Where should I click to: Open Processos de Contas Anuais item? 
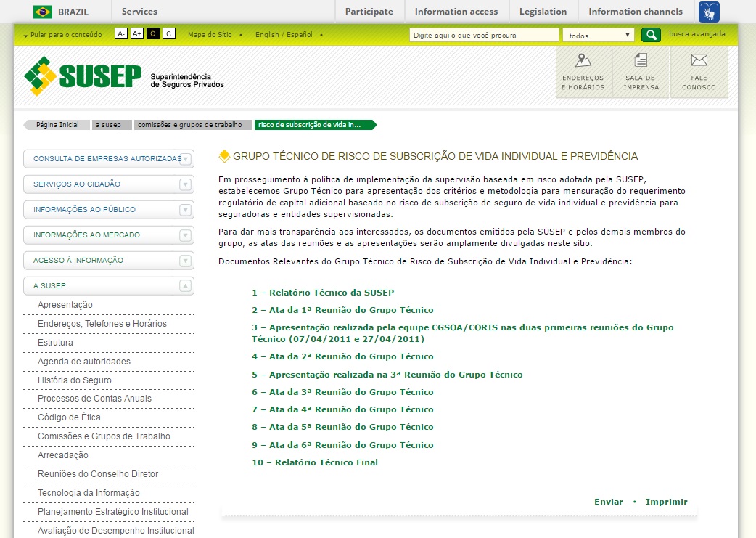click(94, 399)
